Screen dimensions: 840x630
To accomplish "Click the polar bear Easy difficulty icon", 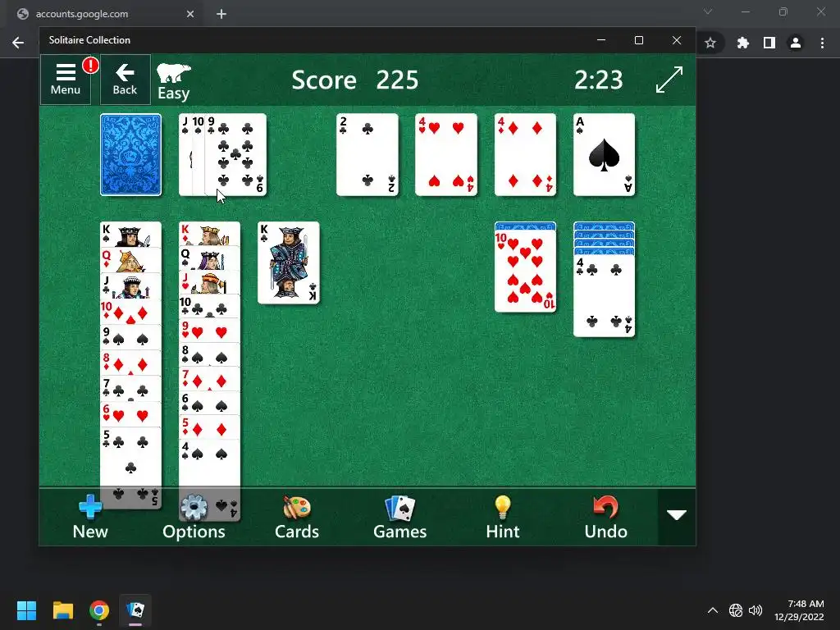I will (174, 81).
